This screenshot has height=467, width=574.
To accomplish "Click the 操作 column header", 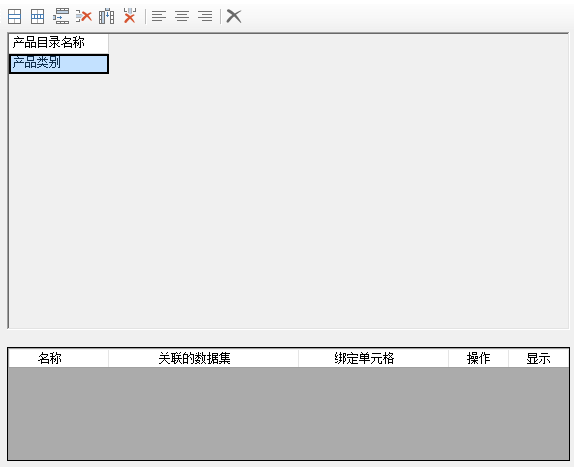I will click(478, 358).
